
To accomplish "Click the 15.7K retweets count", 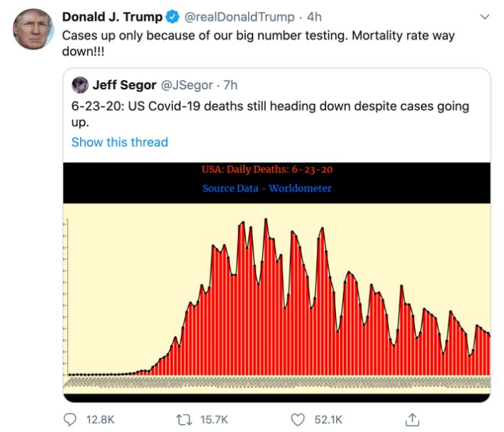I will click(213, 419).
